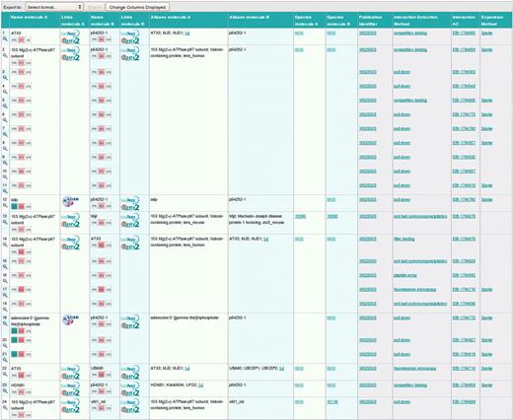Open UniProt logo for molecule B in row 1
The image size is (513, 420).
[x=130, y=34]
